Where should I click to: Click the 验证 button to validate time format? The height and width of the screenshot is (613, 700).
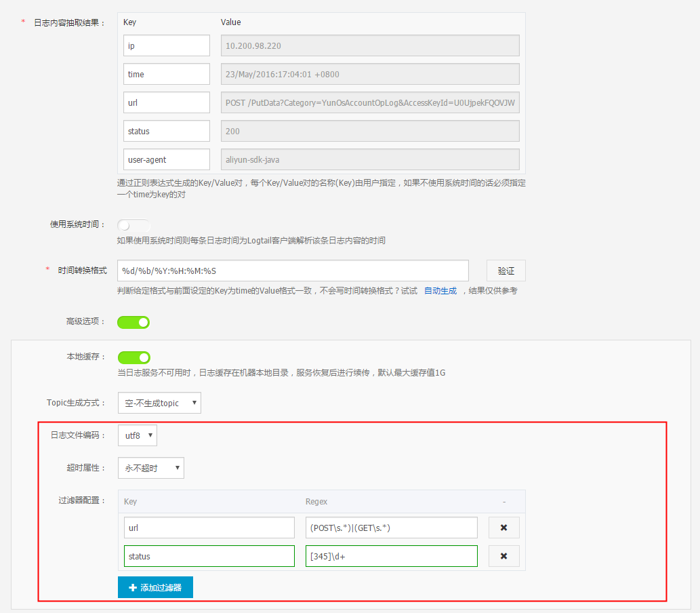[x=506, y=270]
